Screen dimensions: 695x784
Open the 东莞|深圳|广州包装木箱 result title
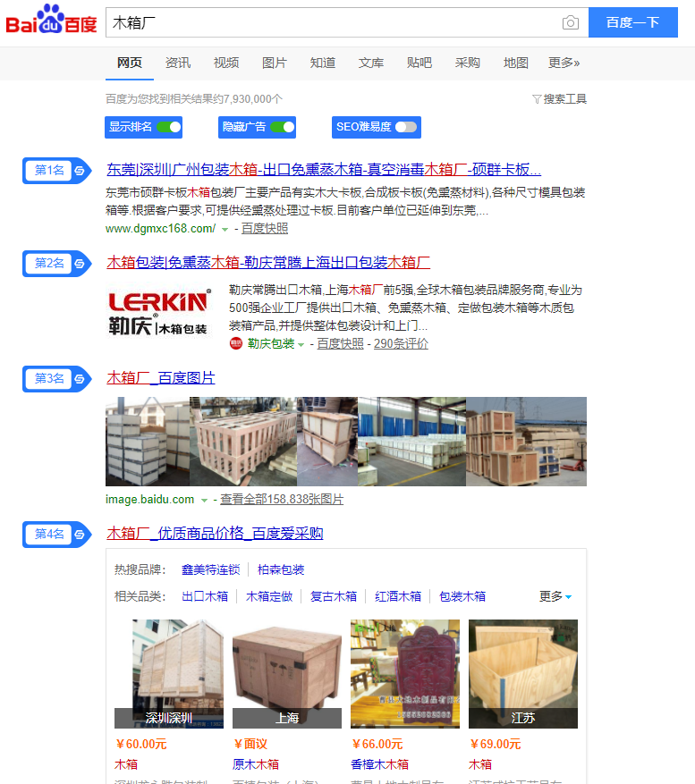click(324, 170)
